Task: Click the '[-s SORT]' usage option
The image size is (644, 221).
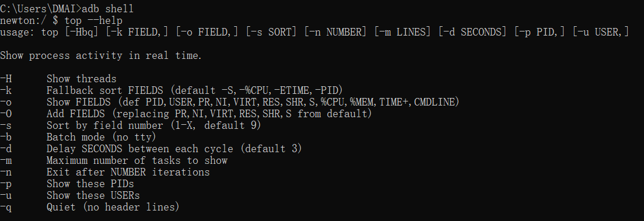Action: pos(271,31)
